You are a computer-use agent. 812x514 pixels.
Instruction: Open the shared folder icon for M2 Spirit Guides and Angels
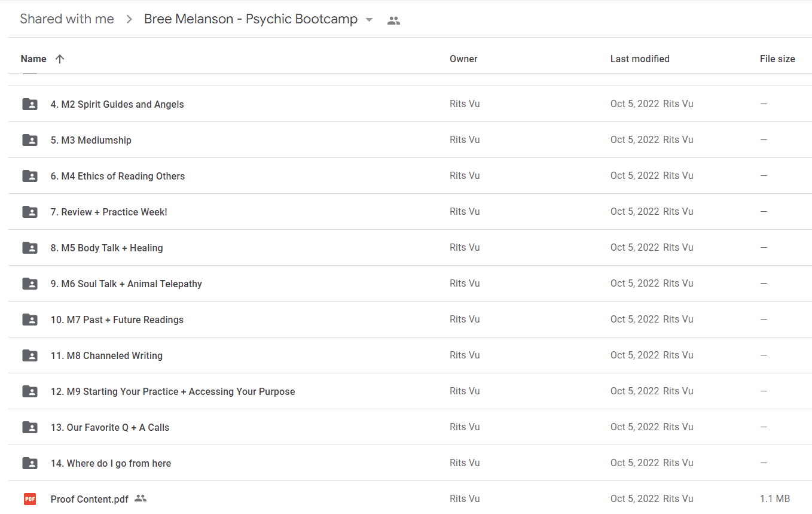pyautogui.click(x=30, y=104)
